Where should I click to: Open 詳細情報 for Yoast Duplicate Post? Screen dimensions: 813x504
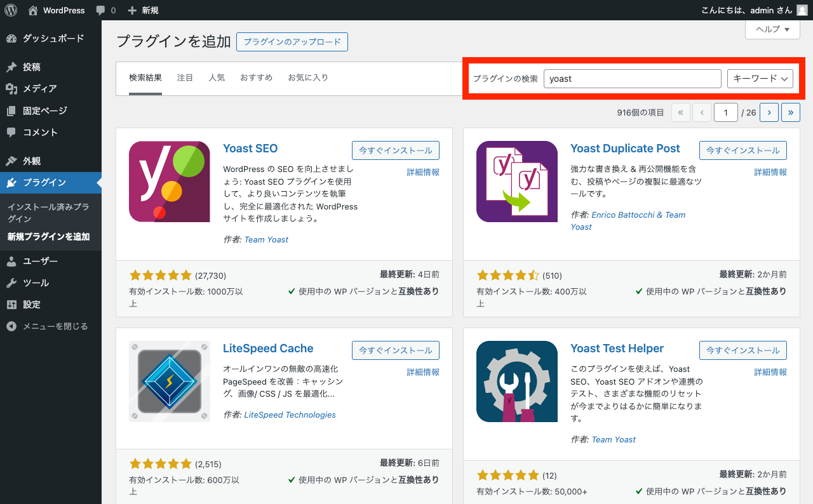pyautogui.click(x=770, y=172)
